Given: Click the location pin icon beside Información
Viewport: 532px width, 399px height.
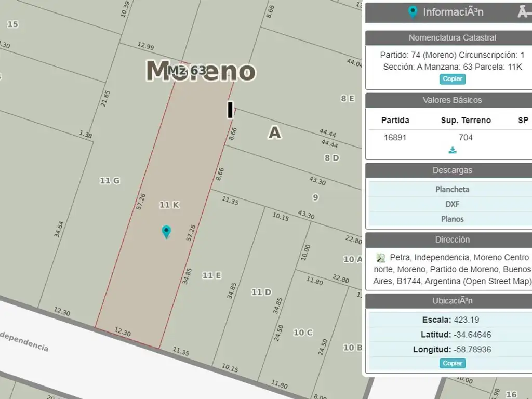Looking at the screenshot, I should [x=413, y=12].
